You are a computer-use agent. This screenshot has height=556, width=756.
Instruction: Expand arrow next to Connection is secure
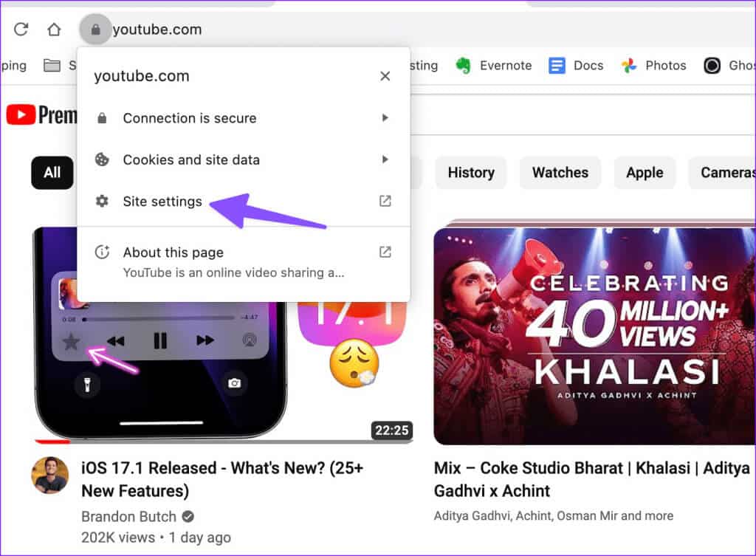click(385, 117)
